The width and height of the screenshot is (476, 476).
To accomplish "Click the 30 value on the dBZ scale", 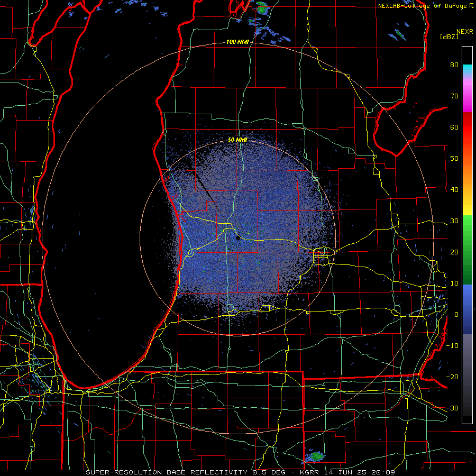I will coord(454,221).
